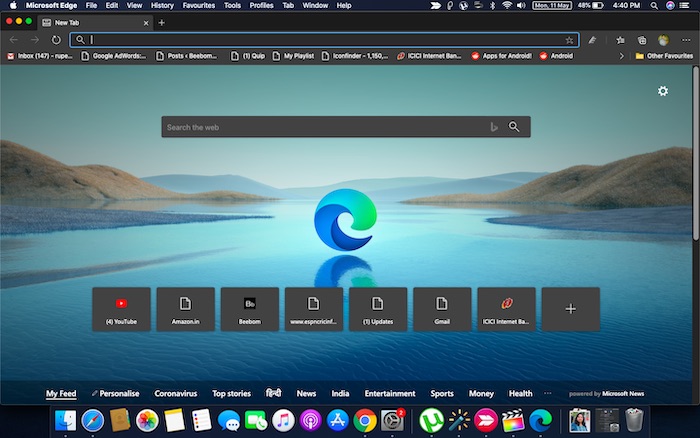Image resolution: width=700 pixels, height=438 pixels.
Task: Open the Android bookmark
Action: (556, 56)
